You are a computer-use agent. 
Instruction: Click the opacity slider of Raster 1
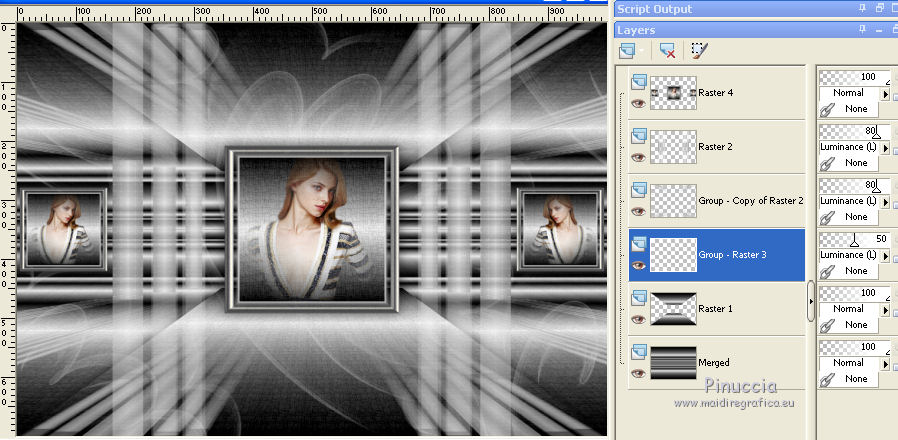854,293
